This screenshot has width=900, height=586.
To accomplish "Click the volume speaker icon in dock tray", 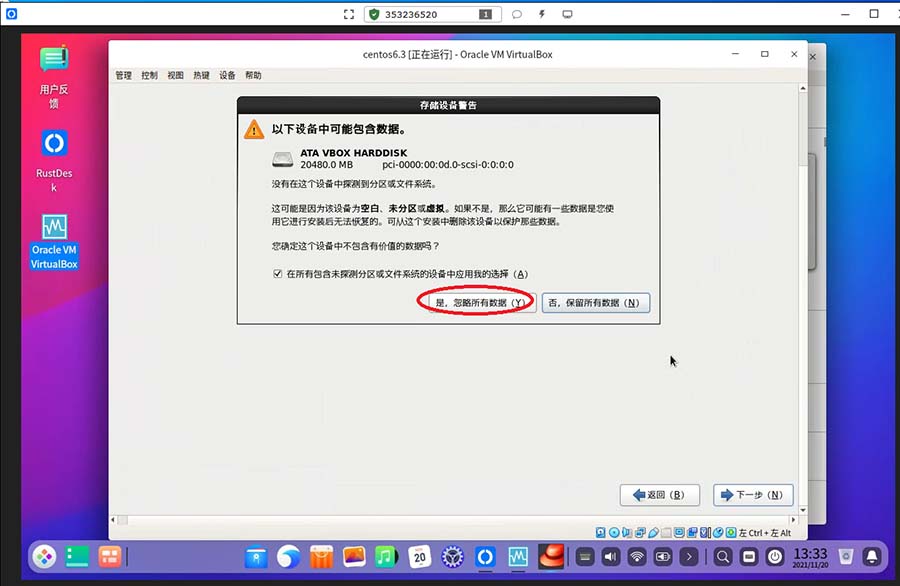I will click(x=611, y=557).
